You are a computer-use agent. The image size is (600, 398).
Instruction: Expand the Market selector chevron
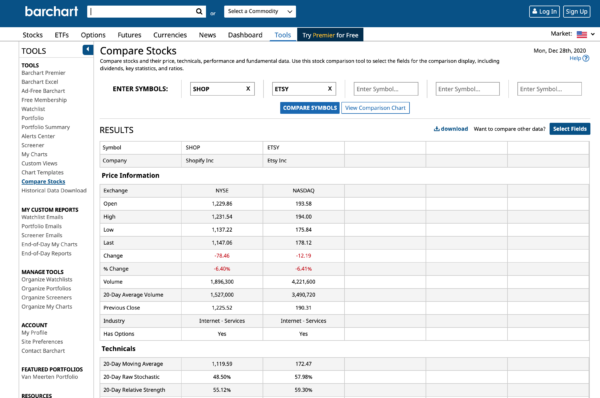(x=593, y=34)
